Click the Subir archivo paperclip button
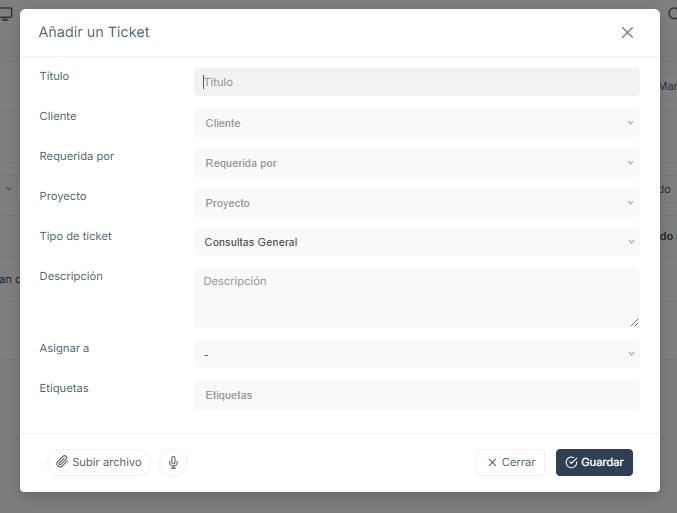 99,462
